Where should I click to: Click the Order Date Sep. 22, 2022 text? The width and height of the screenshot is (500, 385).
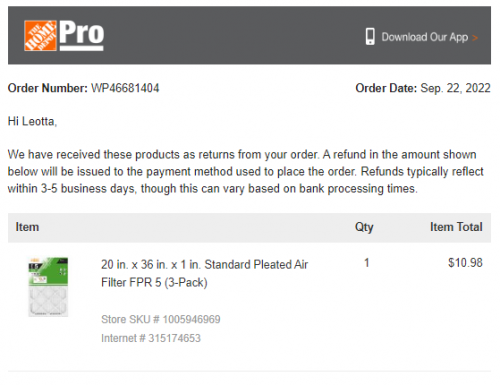pyautogui.click(x=423, y=88)
